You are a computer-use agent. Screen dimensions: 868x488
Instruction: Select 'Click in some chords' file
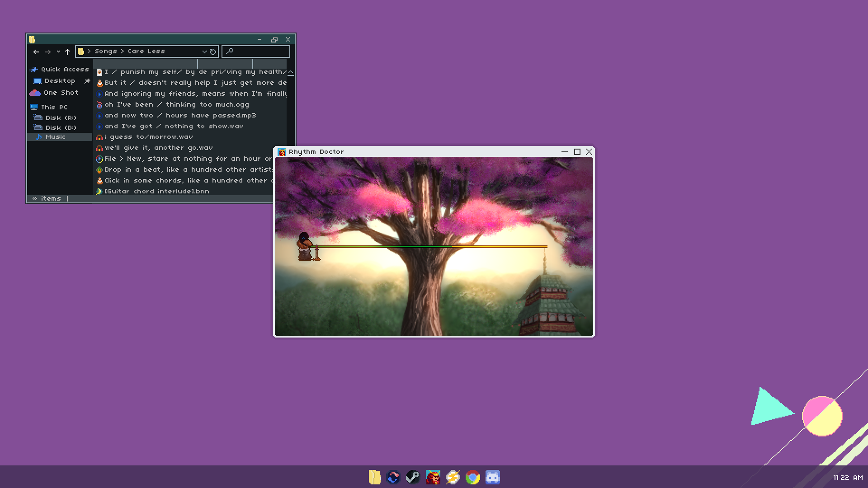click(184, 180)
